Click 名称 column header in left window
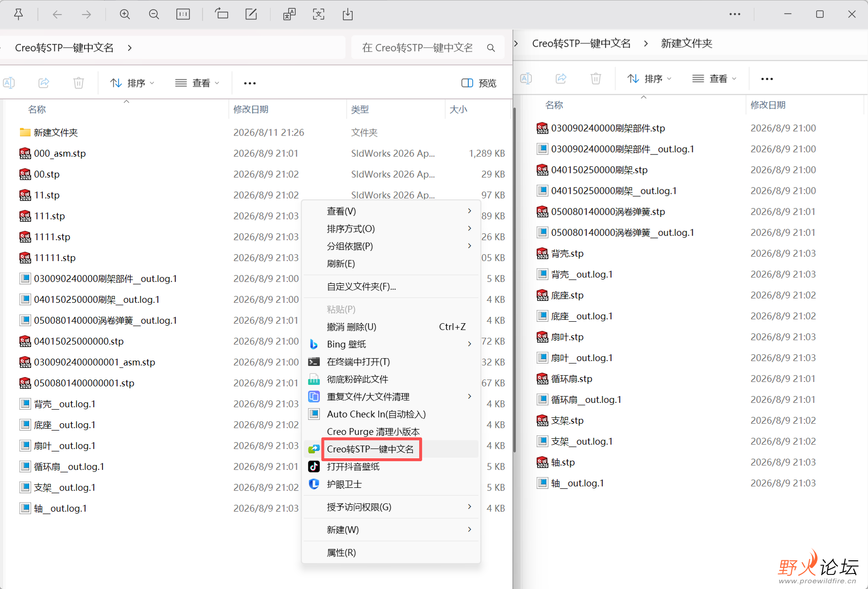868x589 pixels. coord(37,109)
